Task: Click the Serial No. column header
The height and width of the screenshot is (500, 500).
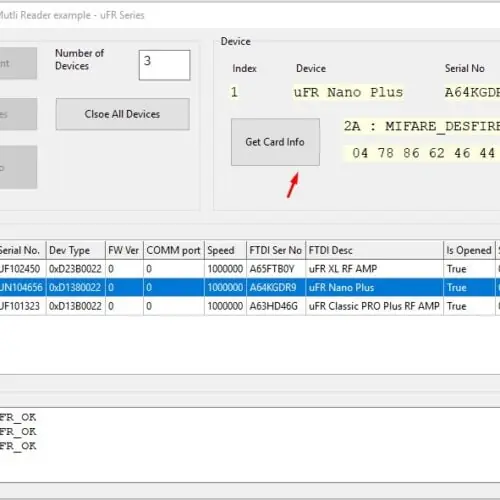Action: [x=22, y=250]
